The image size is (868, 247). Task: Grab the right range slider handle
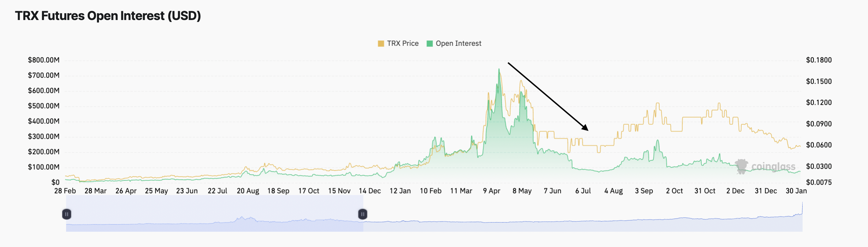363,214
